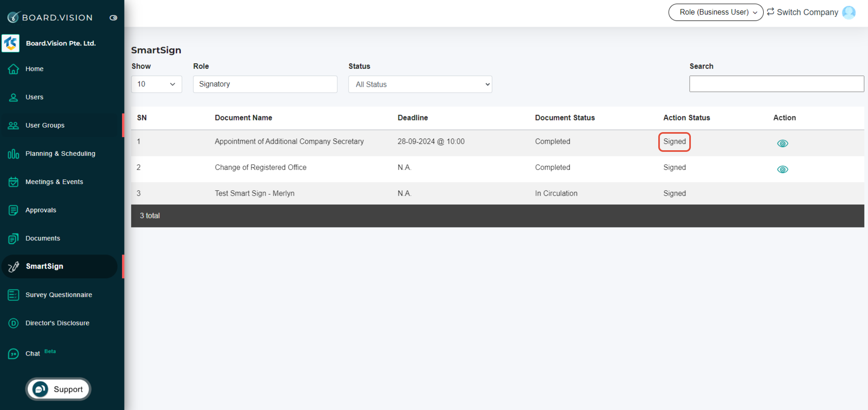This screenshot has width=868, height=410.
Task: Click Switch Company link
Action: pos(807,12)
